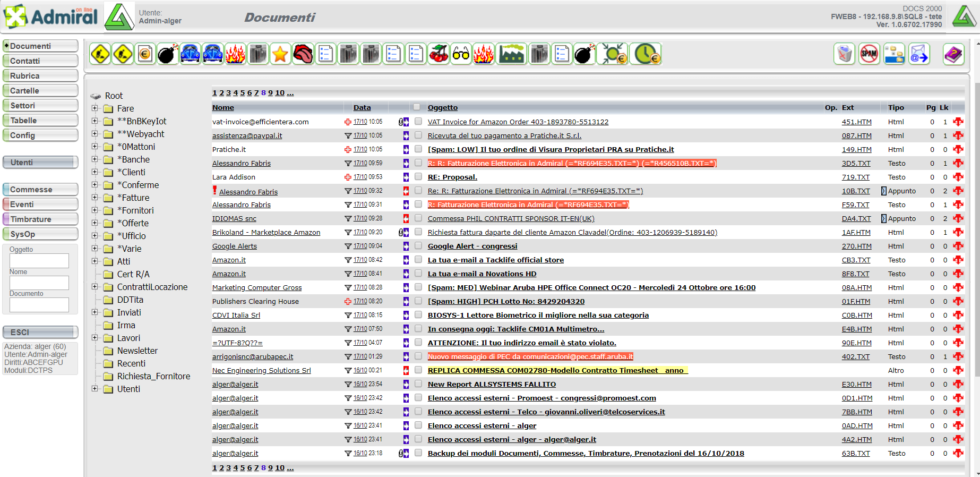Image resolution: width=980 pixels, height=477 pixels.
Task: Focus the Oggetto search field
Action: [x=39, y=261]
